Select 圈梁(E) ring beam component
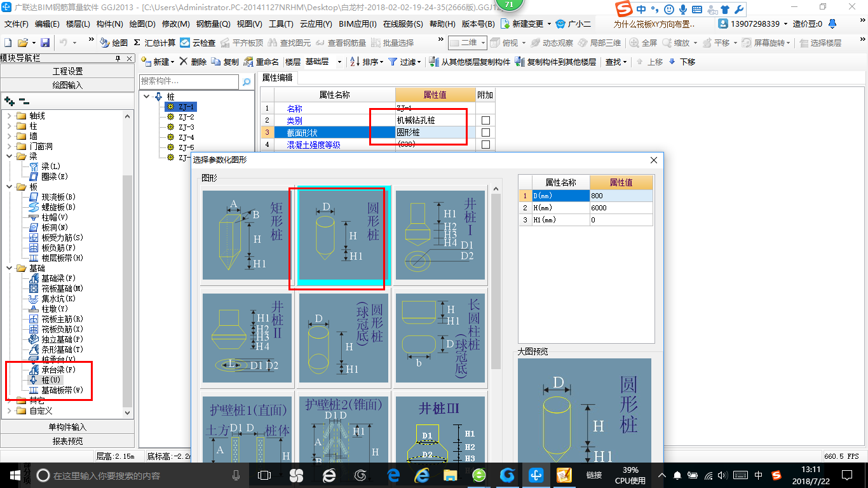The image size is (868, 488). click(x=49, y=177)
